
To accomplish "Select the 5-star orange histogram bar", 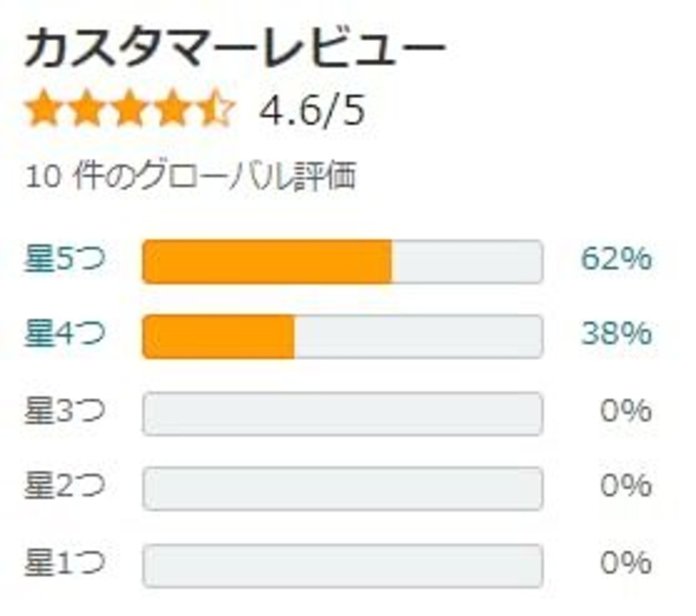I will (266, 262).
